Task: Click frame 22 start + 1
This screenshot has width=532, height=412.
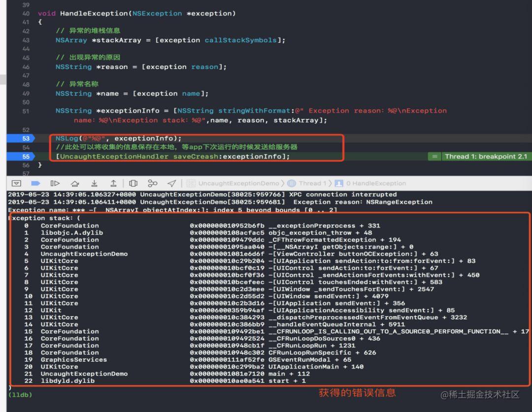Action: 165,381
